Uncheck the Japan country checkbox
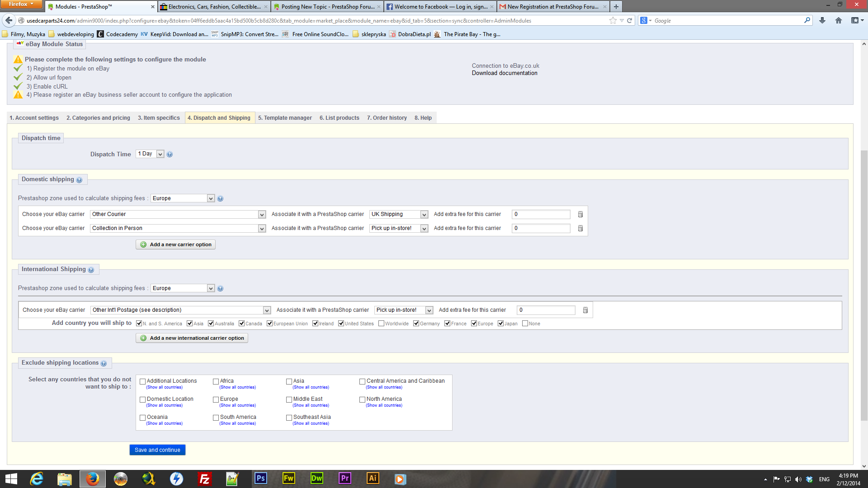 [500, 324]
